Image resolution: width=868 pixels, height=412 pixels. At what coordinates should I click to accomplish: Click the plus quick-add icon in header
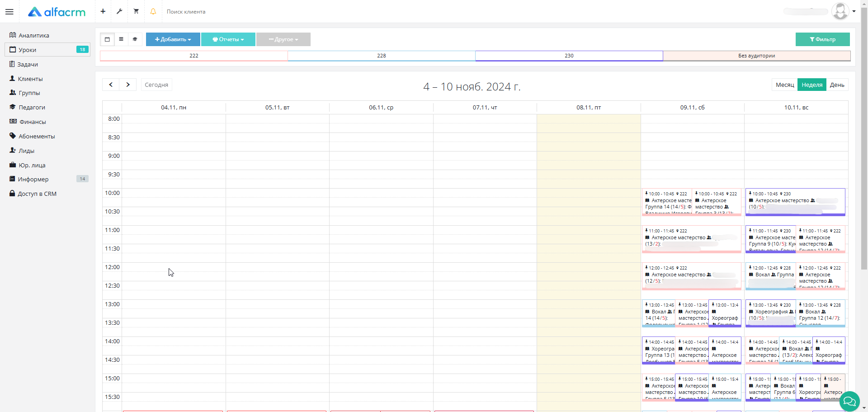click(103, 11)
